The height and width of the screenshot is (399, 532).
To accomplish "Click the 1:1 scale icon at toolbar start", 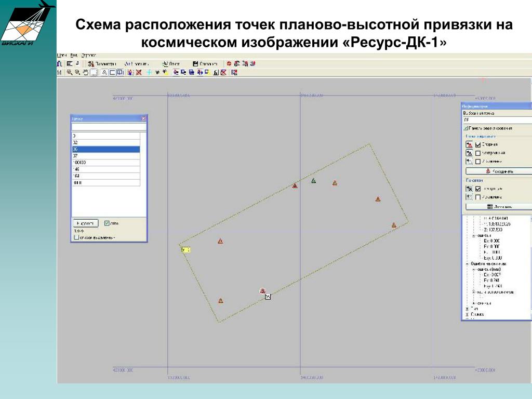I will (x=59, y=72).
